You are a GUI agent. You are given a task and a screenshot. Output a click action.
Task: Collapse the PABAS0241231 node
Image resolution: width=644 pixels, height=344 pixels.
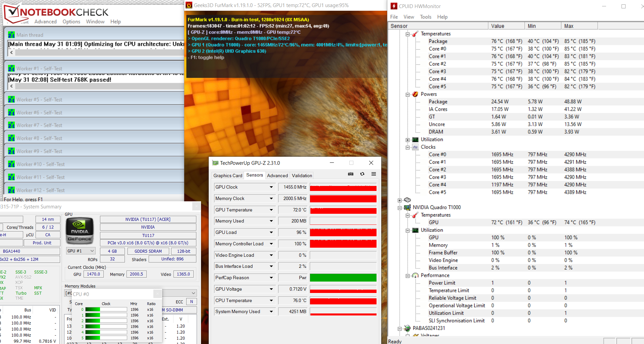400,329
